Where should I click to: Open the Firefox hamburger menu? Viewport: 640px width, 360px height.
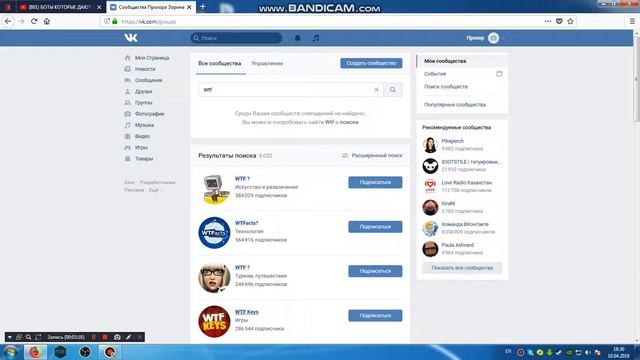pyautogui.click(x=632, y=21)
